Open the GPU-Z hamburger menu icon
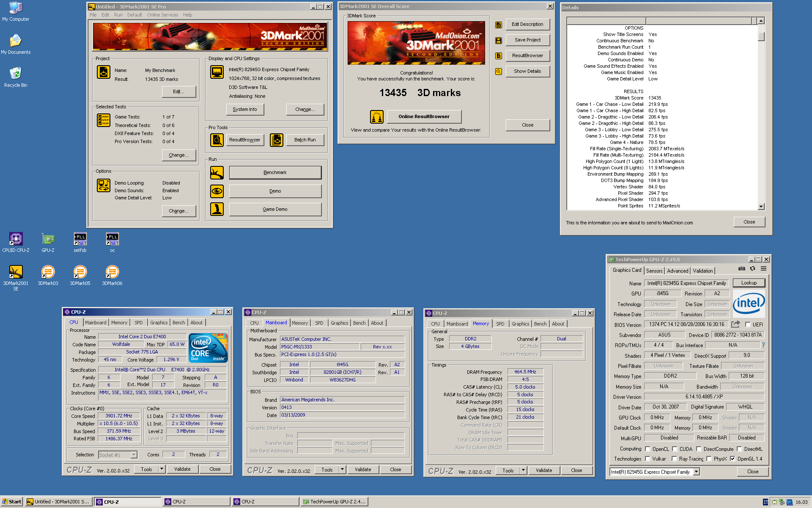812x508 pixels. [763, 269]
